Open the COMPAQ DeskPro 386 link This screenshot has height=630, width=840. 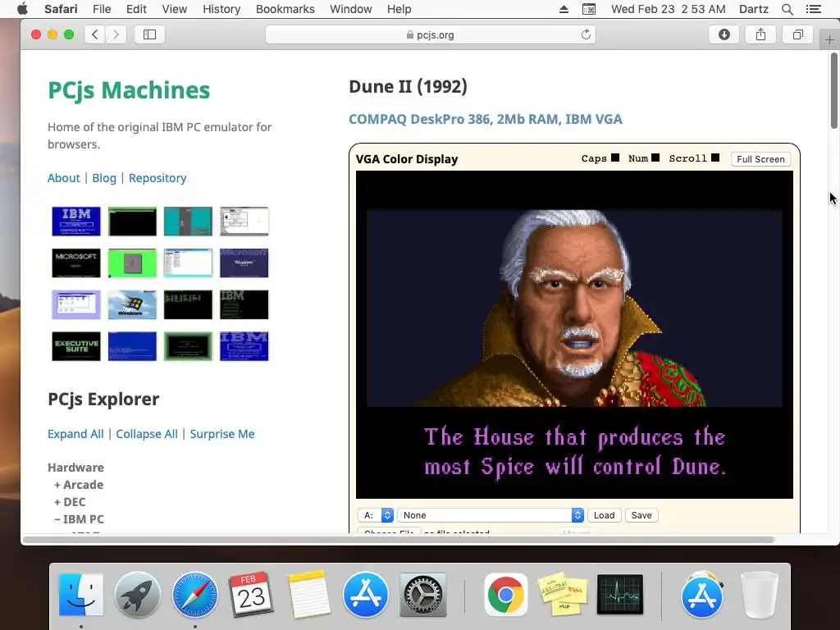coord(486,119)
